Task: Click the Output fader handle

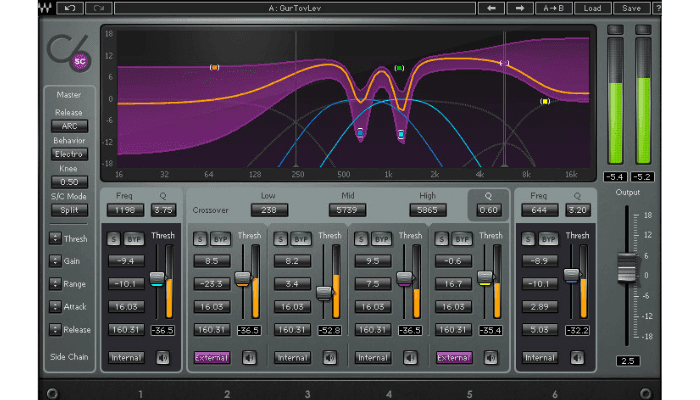Action: pyautogui.click(x=627, y=267)
